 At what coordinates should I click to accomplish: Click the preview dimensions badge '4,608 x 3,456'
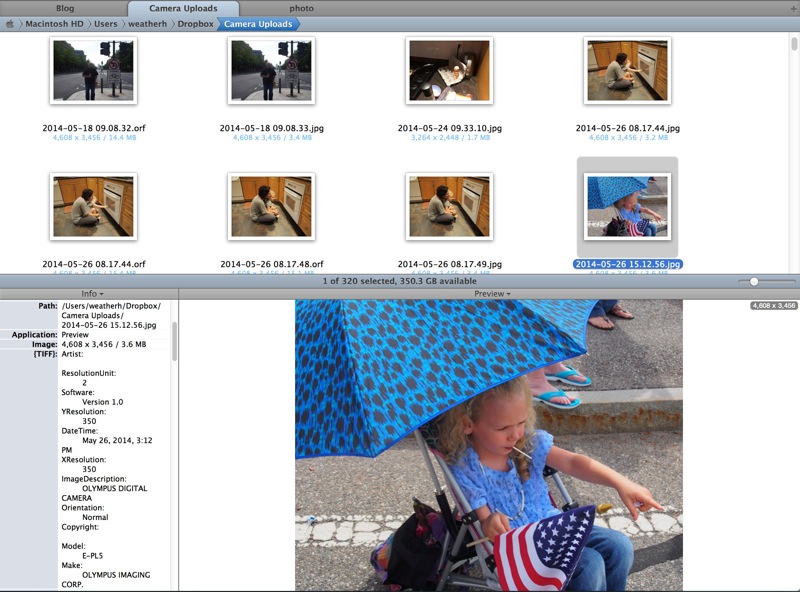point(773,306)
